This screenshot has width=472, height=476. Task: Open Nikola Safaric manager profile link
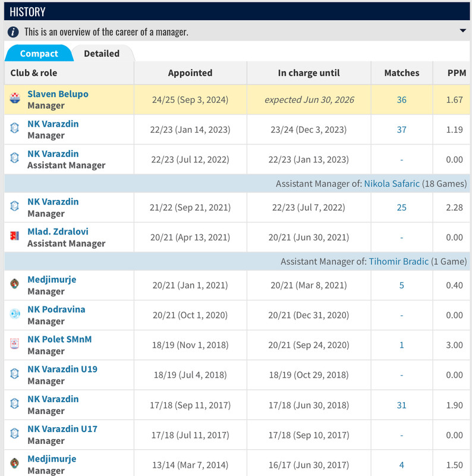pos(392,184)
